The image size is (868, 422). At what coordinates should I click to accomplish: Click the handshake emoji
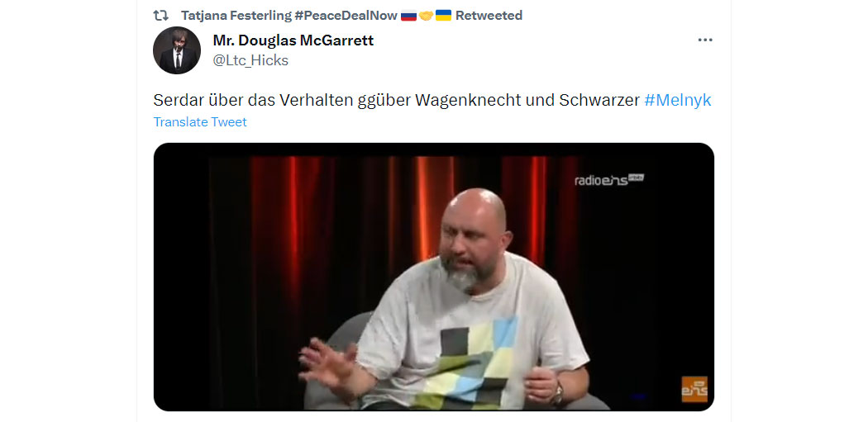point(426,16)
